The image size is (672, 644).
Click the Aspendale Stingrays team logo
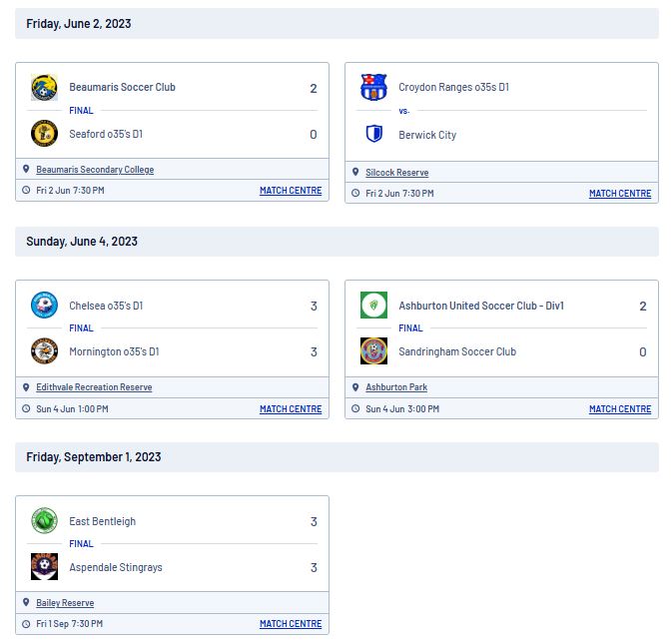click(44, 566)
